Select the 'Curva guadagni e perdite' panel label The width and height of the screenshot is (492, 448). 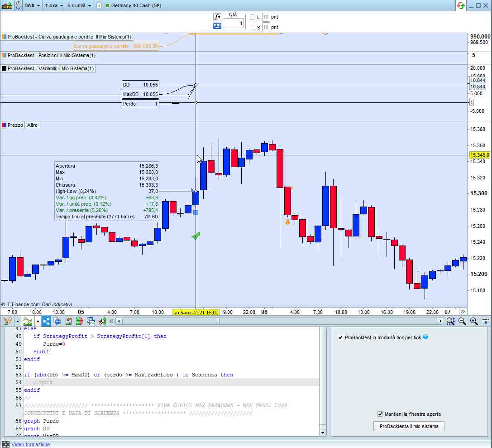[69, 37]
